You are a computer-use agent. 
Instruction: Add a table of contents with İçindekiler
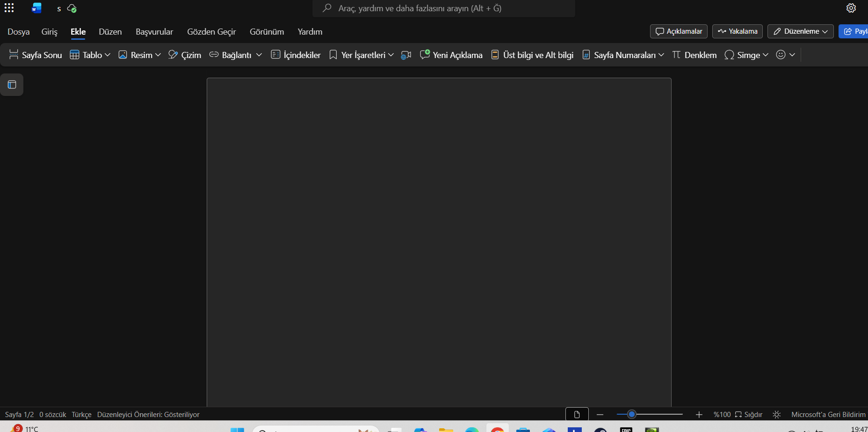pyautogui.click(x=296, y=55)
